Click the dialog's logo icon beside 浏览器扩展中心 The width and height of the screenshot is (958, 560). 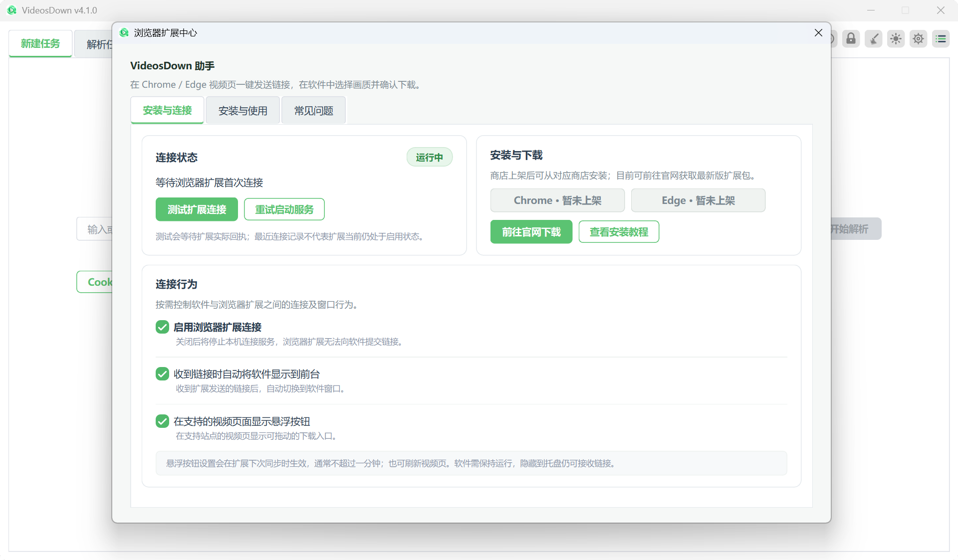click(x=124, y=33)
